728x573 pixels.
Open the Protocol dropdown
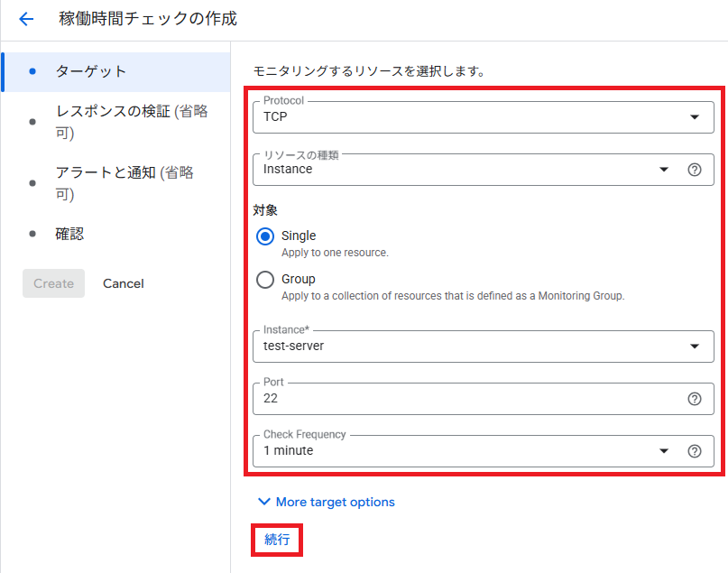point(693,117)
